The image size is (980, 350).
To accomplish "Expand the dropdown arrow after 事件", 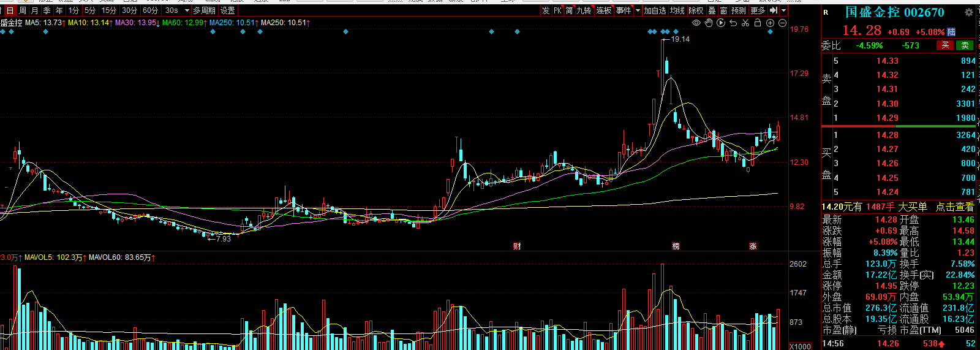I will pyautogui.click(x=638, y=10).
